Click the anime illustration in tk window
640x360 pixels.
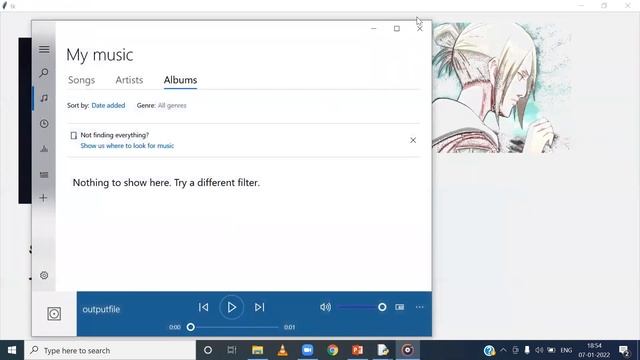pyautogui.click(x=502, y=88)
